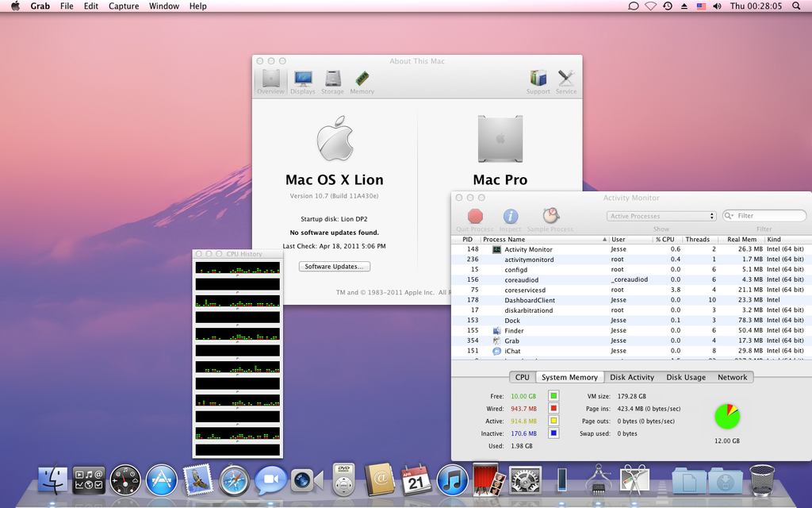This screenshot has height=508, width=812.
Task: Open Spotlight search in the menu bar
Action: pos(796,6)
